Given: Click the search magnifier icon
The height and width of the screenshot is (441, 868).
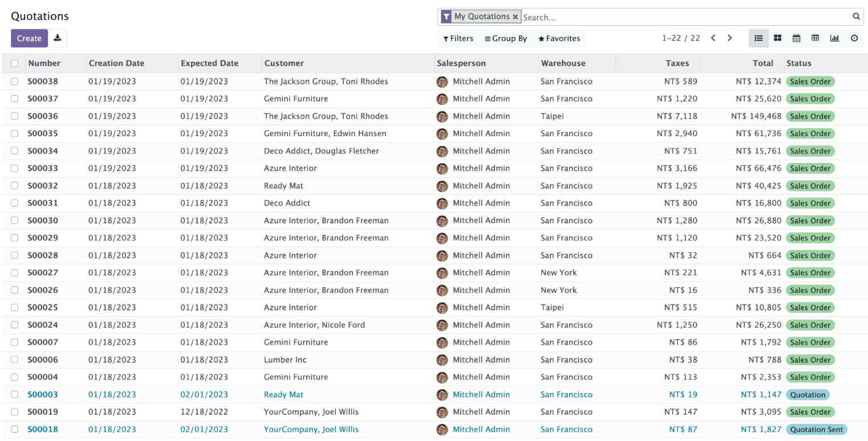Looking at the screenshot, I should [856, 17].
